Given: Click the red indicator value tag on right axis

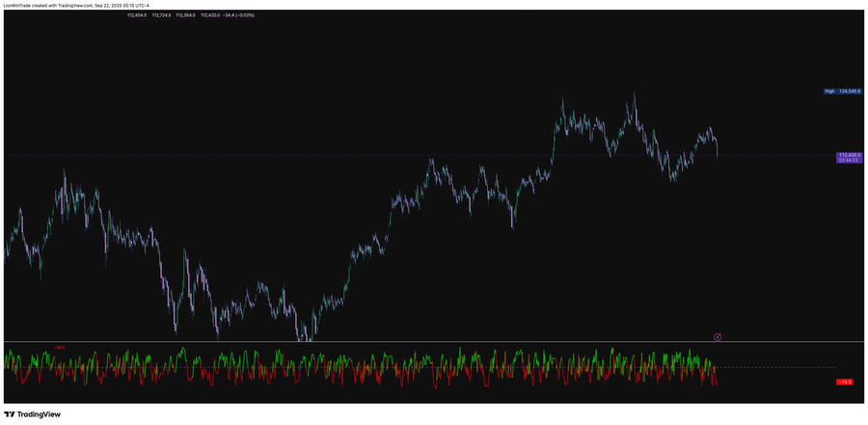Looking at the screenshot, I should click(844, 382).
